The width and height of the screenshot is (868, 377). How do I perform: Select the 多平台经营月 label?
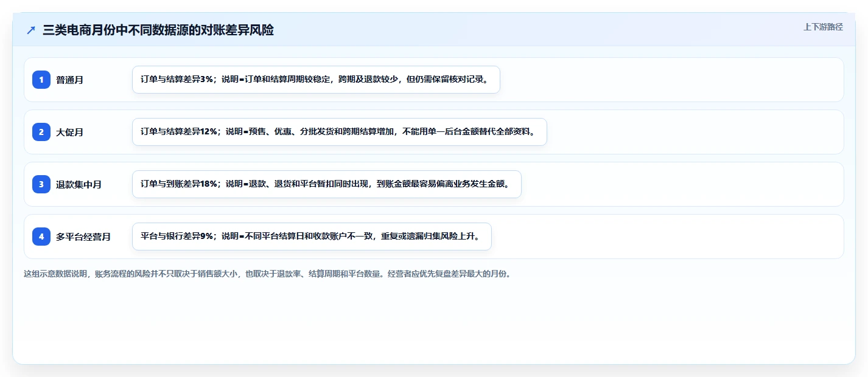[83, 237]
